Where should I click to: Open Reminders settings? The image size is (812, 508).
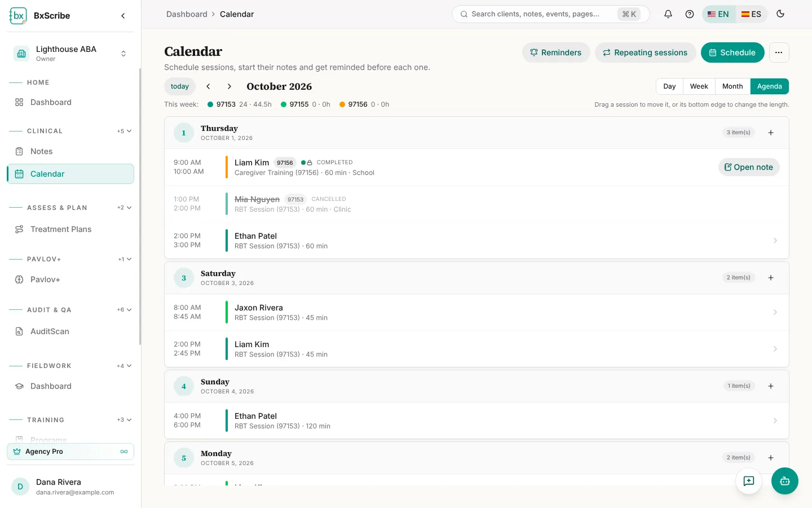pyautogui.click(x=556, y=52)
